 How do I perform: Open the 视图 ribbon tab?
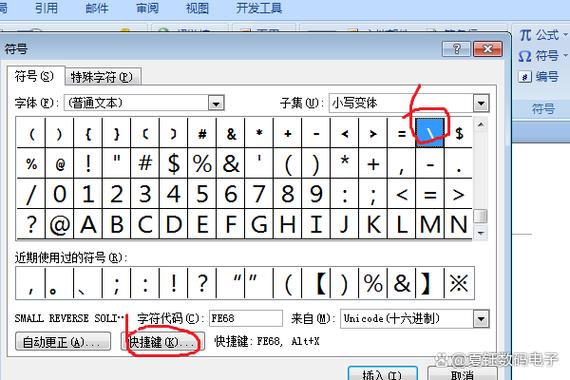pos(197,8)
